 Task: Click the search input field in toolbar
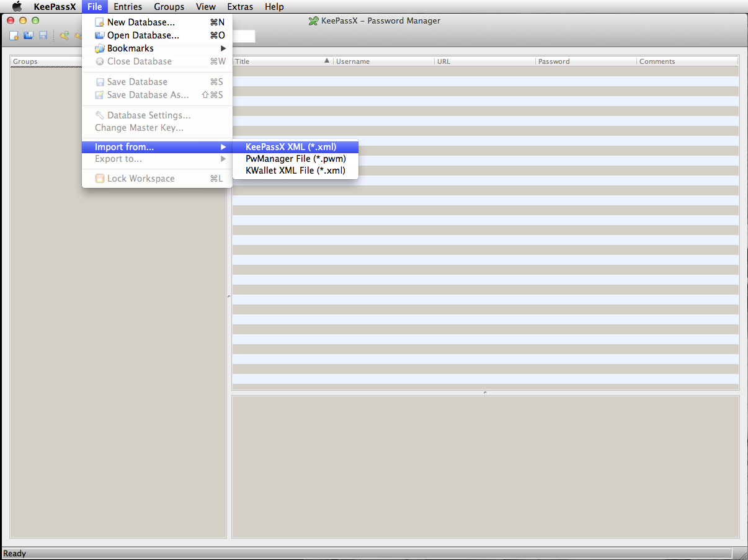[x=243, y=37]
